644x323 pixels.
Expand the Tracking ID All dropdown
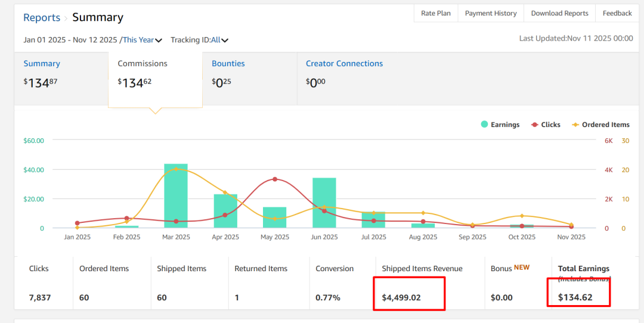(x=219, y=40)
